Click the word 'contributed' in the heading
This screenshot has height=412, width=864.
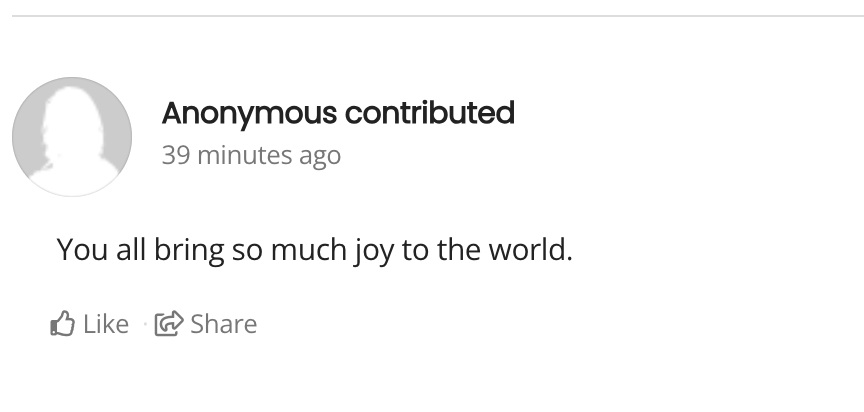point(430,112)
